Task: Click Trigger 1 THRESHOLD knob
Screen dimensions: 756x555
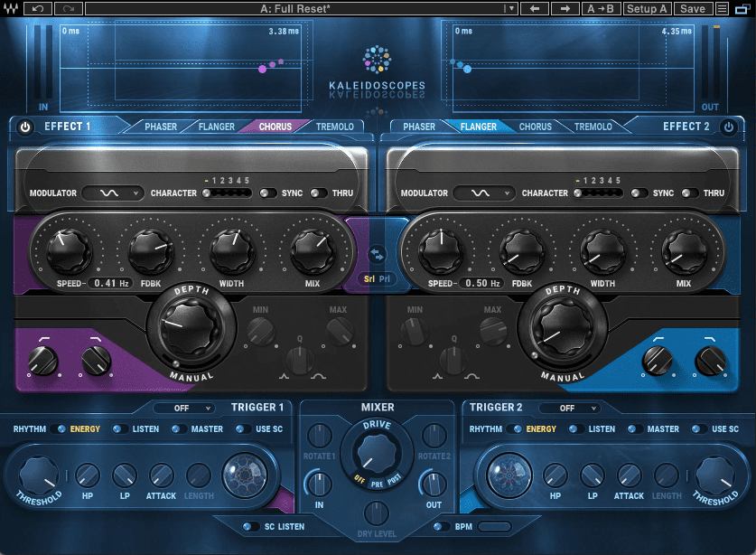Action: (39, 475)
